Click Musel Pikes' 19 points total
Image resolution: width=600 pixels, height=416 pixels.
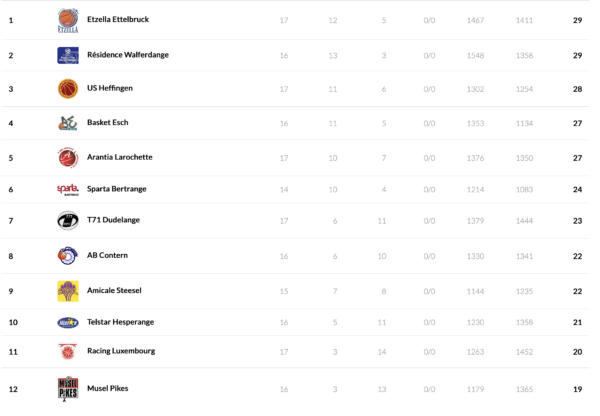click(578, 388)
